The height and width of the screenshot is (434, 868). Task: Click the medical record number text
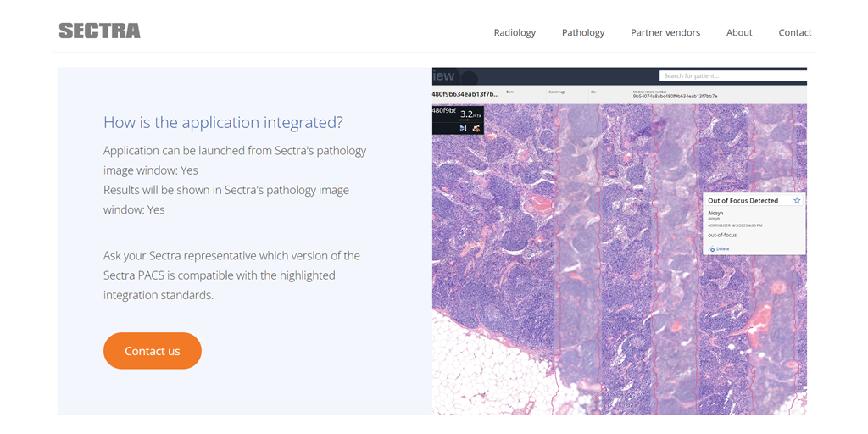point(675,97)
